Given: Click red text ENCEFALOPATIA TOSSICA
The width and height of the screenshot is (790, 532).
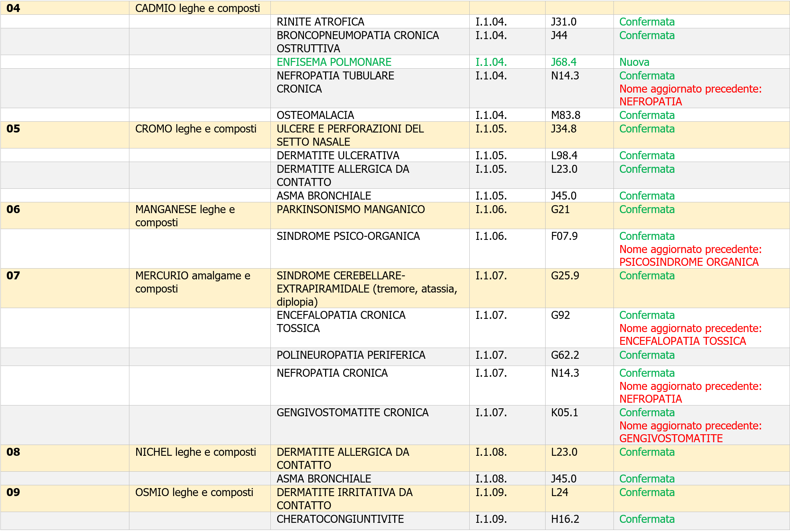Looking at the screenshot, I should click(x=682, y=341).
